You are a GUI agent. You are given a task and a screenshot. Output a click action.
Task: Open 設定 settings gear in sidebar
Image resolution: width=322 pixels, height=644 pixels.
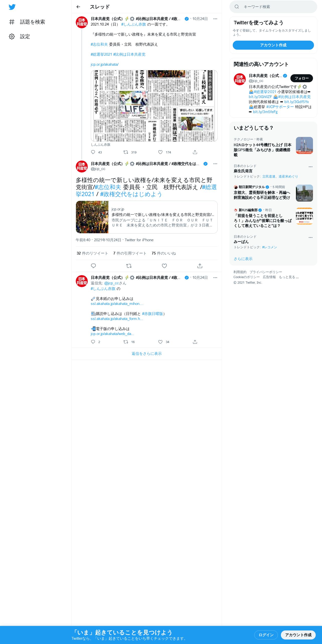pos(12,36)
